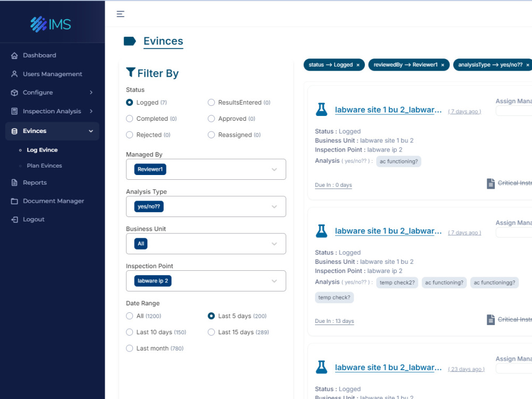Open Reports section
Screen dimensions: 532x399
[35, 182]
